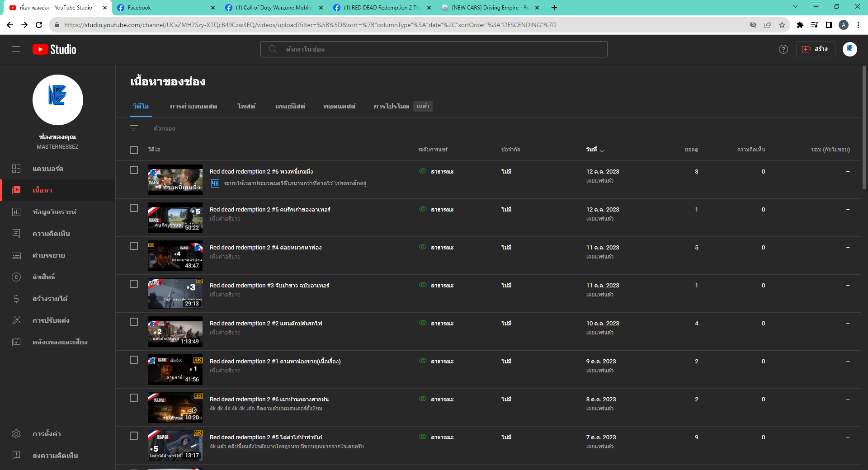Click the Send feedback icon in sidebar
The width and height of the screenshot is (868, 470).
[x=16, y=456]
